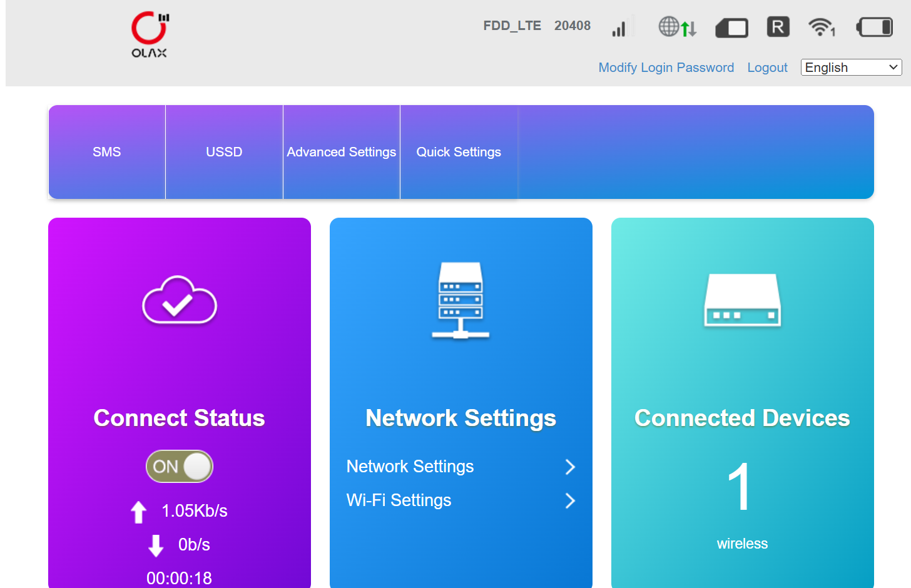Viewport: 911px width, 588px height.
Task: Turn off the Connect Status switch
Action: tap(180, 467)
